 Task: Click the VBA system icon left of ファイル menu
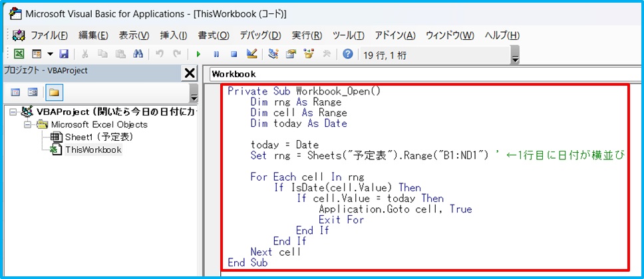coord(19,35)
